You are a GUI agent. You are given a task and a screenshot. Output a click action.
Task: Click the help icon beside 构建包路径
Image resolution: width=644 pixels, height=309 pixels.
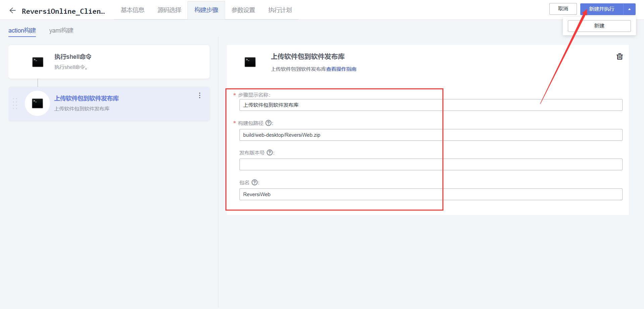tap(268, 123)
